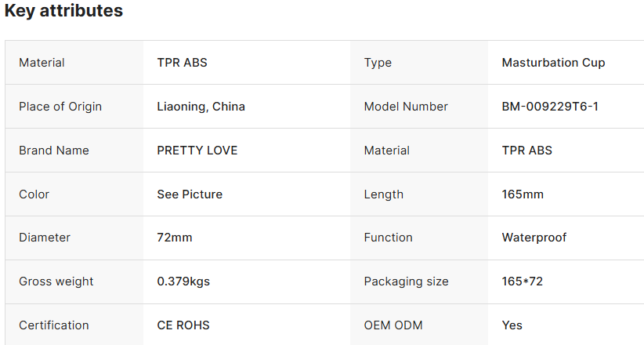Select the BM-009229T6-1 model number value

pyautogui.click(x=550, y=107)
